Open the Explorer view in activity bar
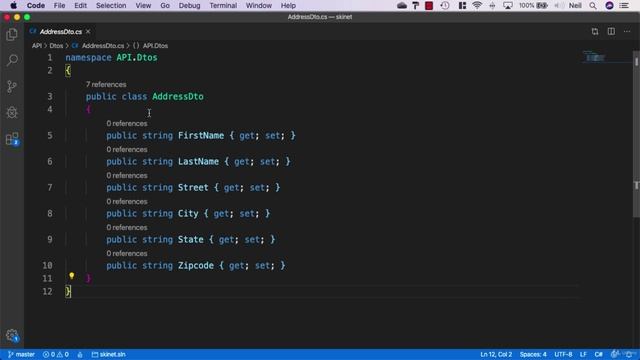The image size is (640, 360). point(12,35)
